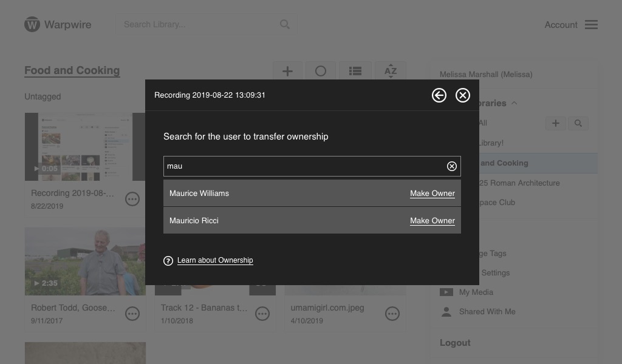Open the hamburger menu icon
622x364 pixels.
click(x=591, y=24)
